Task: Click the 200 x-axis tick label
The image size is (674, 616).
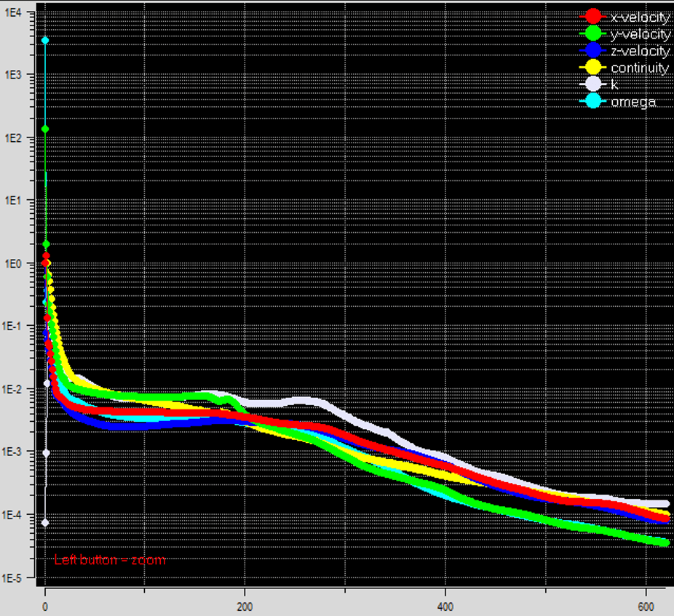Action: tap(245, 607)
